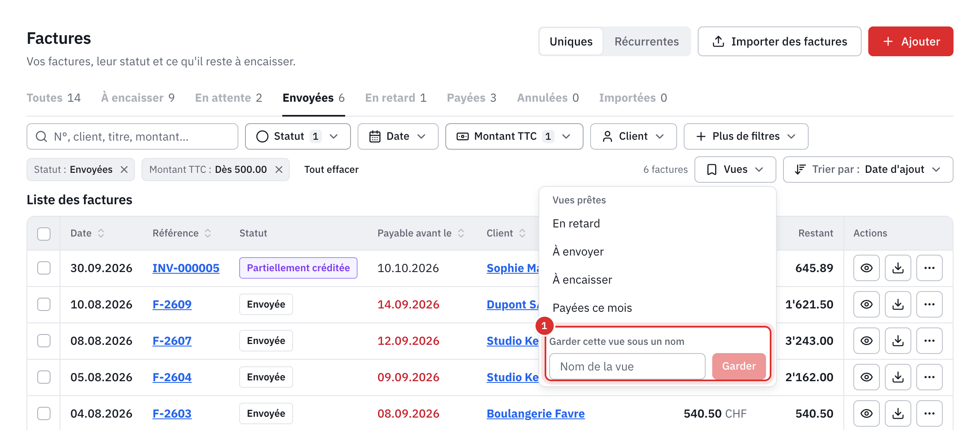Screen dimensions: 980x430
Task: Open more actions for F-2604
Action: tap(929, 377)
